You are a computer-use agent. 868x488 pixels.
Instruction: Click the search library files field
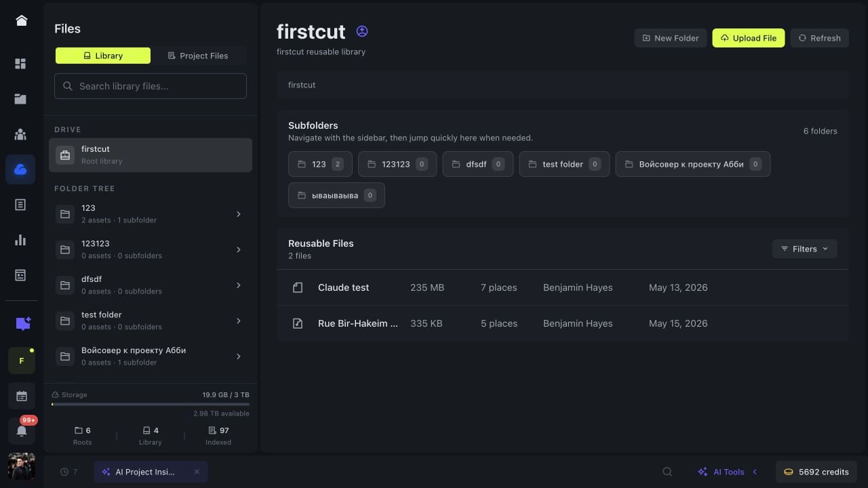tap(151, 86)
